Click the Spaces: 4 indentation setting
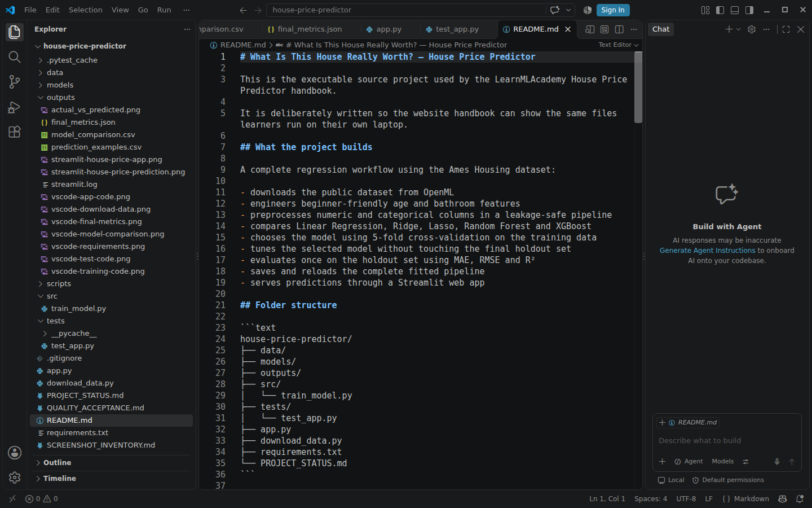Image resolution: width=812 pixels, height=508 pixels. click(651, 499)
